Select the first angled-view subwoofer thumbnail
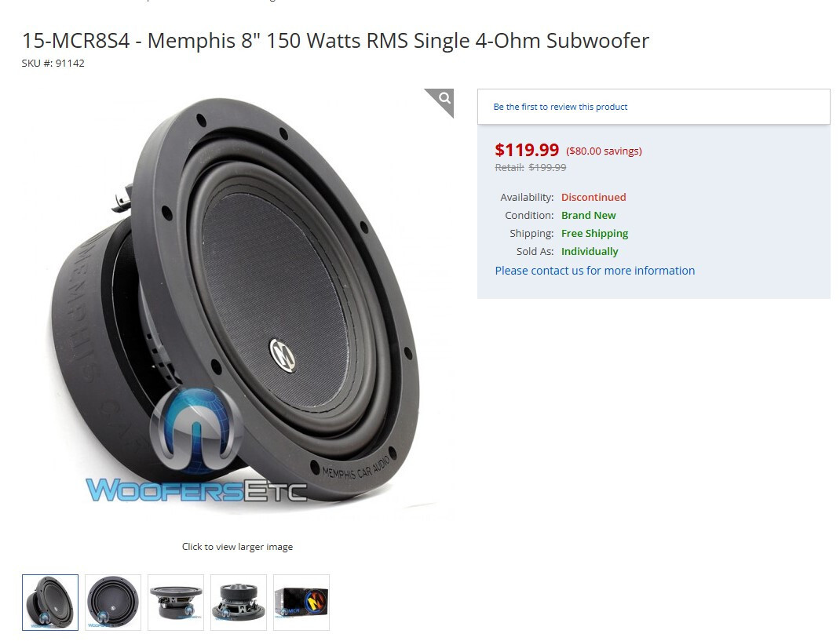 (x=50, y=603)
